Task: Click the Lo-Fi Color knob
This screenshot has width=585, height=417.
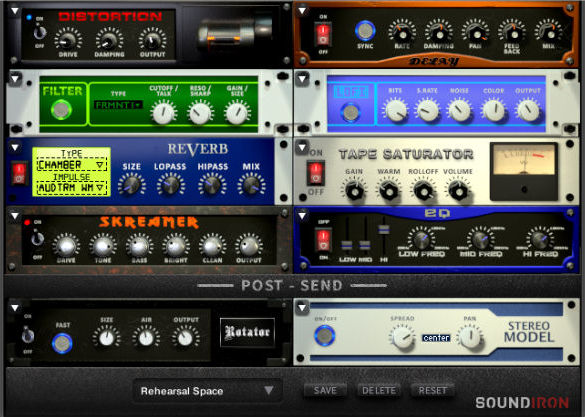Action: coord(494,111)
